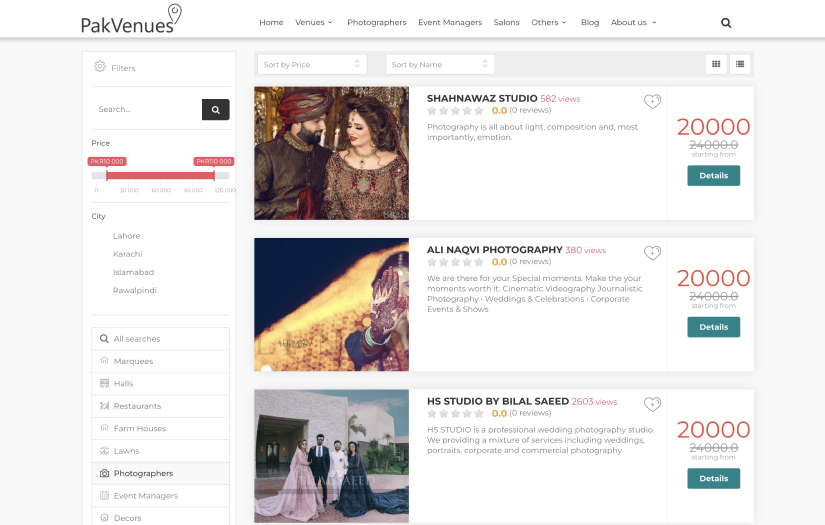Open the Sort by Name dropdown
The height and width of the screenshot is (525, 825).
click(x=440, y=64)
